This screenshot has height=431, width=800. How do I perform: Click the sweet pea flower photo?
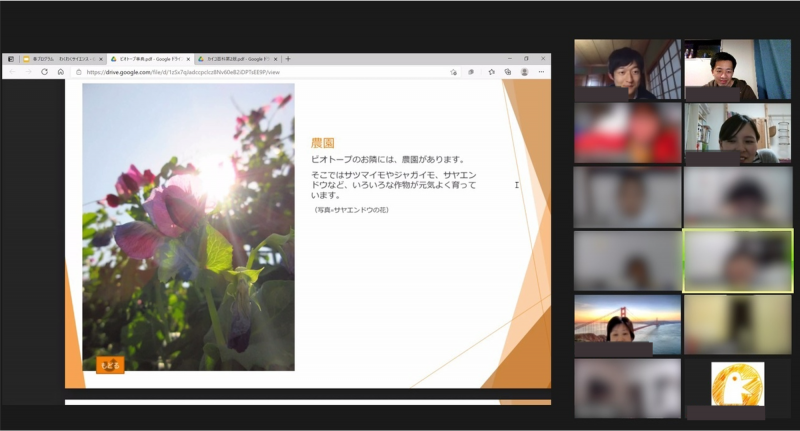(188, 227)
